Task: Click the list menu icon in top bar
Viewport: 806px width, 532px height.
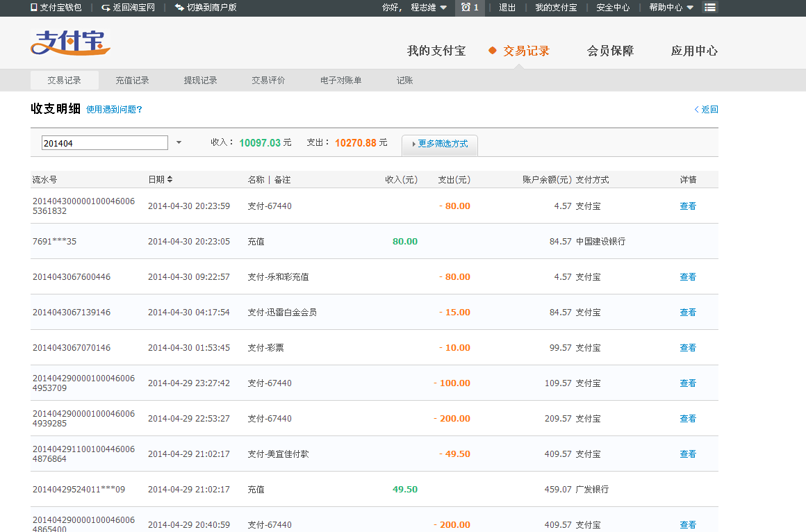Action: pos(709,8)
